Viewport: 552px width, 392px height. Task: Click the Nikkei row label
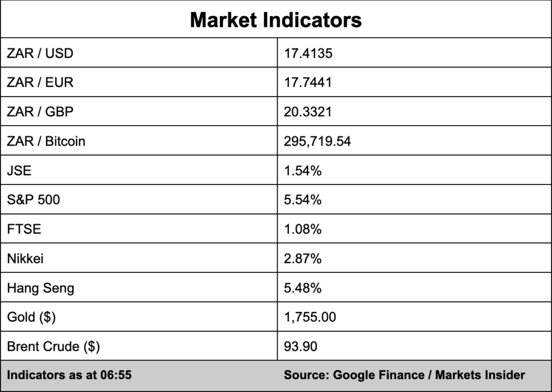(x=25, y=258)
